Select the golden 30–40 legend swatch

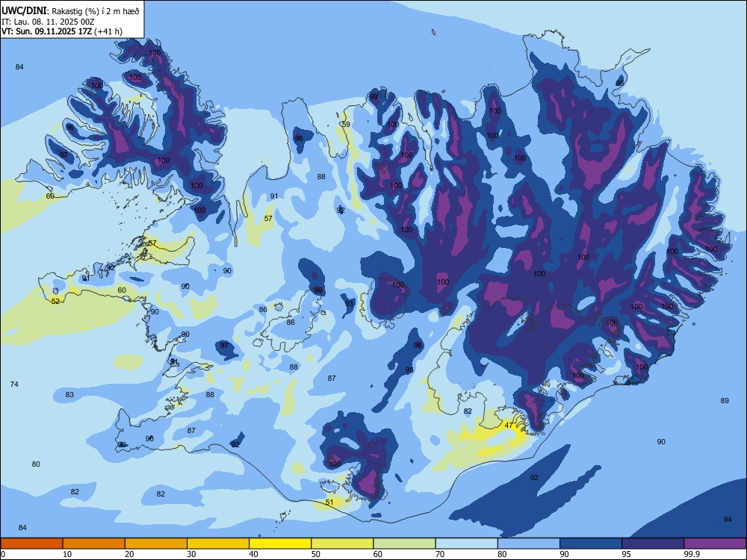click(218, 544)
